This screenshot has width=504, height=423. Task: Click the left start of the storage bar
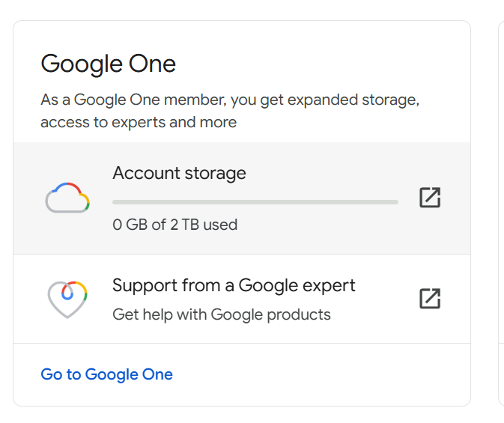(x=116, y=202)
